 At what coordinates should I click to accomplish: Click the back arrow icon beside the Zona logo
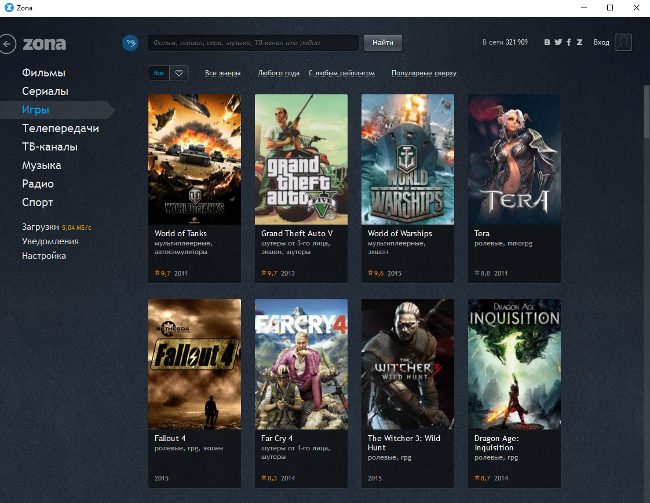click(9, 43)
